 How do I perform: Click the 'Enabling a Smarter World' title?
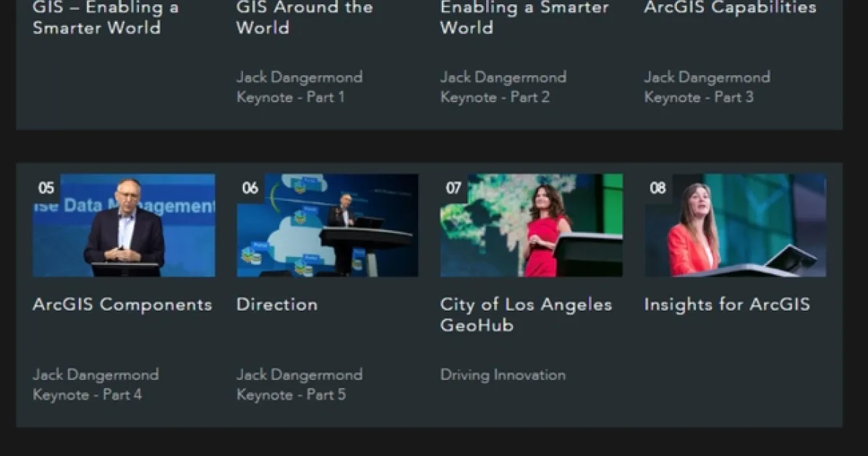[x=524, y=18]
